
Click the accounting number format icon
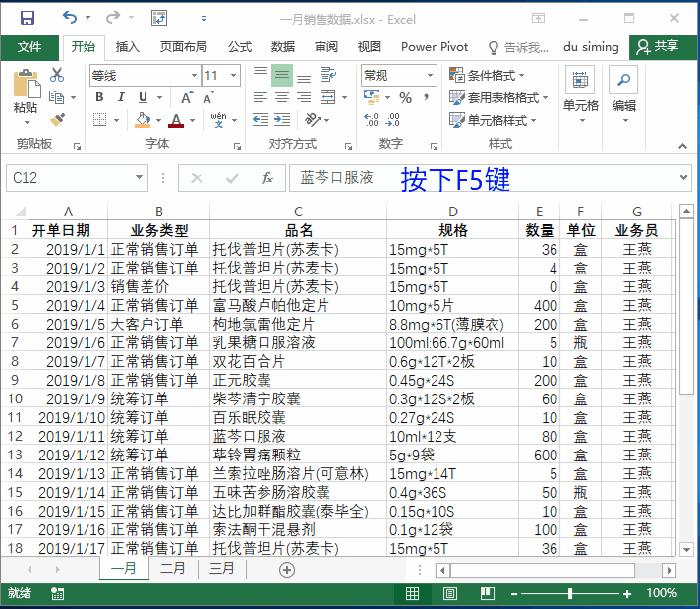coord(372,97)
